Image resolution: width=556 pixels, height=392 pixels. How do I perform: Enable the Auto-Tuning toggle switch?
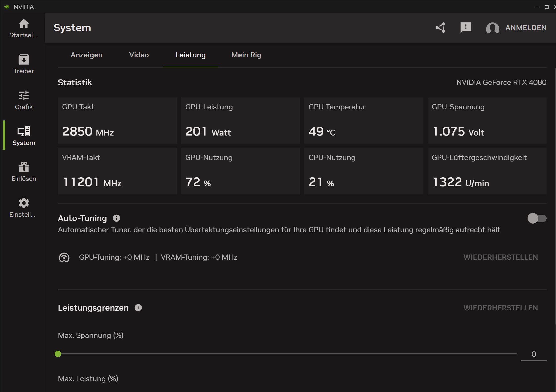click(x=536, y=218)
